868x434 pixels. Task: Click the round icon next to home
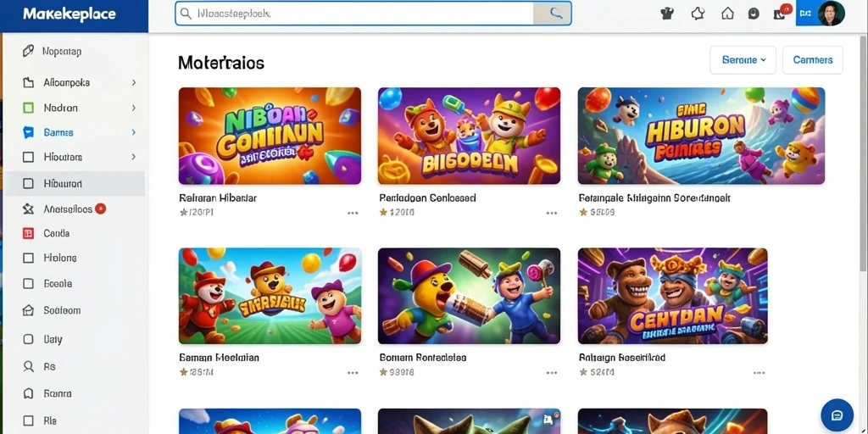(x=753, y=14)
